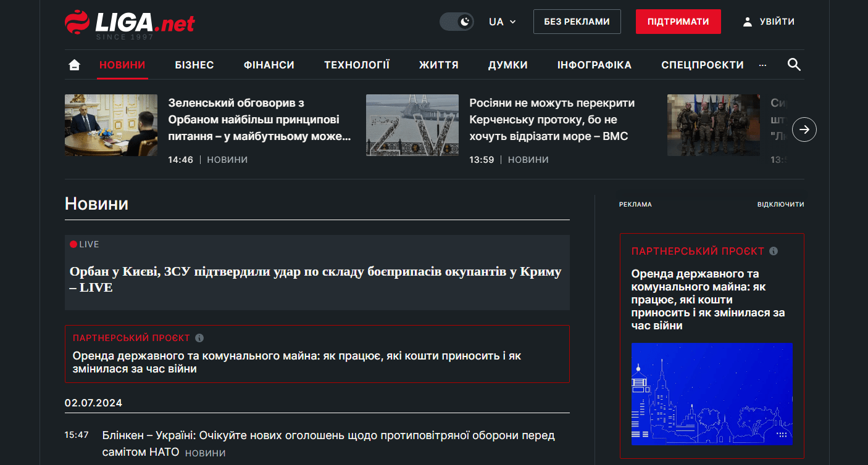The height and width of the screenshot is (465, 868).
Task: Click the soldiers group photo thumbnail
Action: [714, 125]
